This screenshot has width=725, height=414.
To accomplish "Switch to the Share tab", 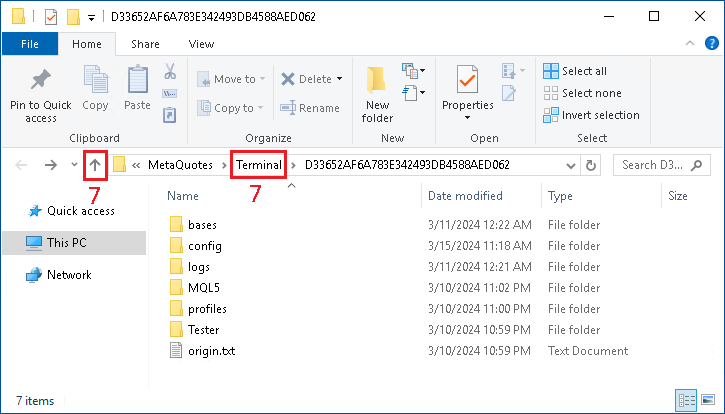I will pos(145,44).
